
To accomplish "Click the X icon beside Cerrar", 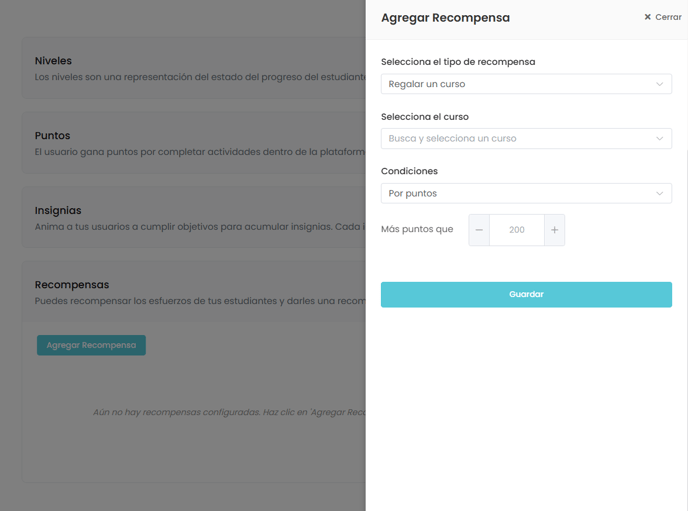I will click(647, 17).
